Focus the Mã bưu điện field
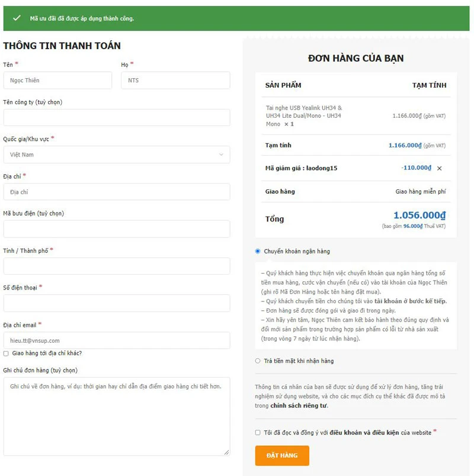Screen dimensions: 474x476 click(117, 229)
